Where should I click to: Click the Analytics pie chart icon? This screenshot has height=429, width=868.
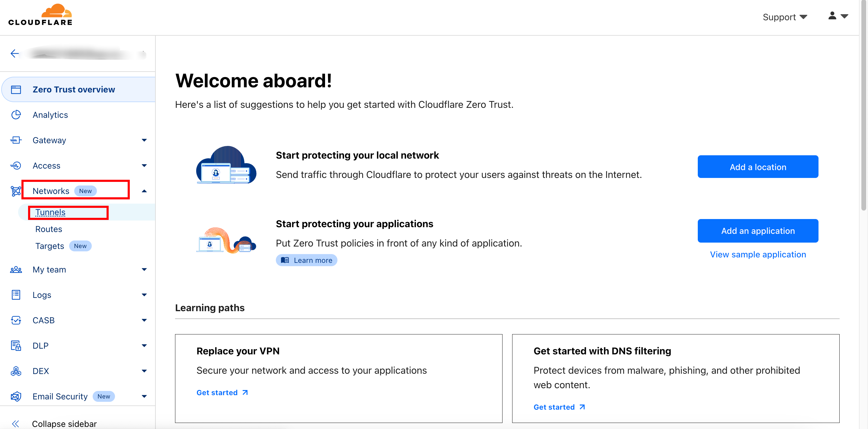(x=16, y=115)
